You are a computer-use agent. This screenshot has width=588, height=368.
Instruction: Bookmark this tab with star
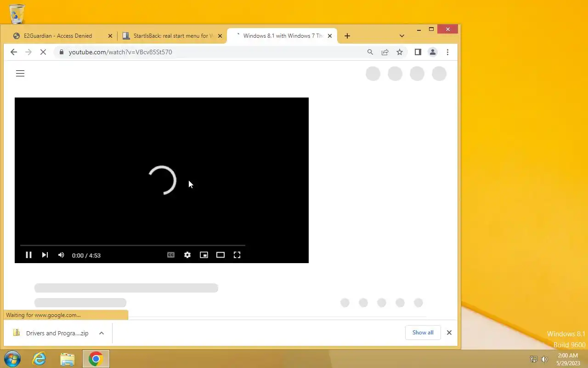click(400, 52)
